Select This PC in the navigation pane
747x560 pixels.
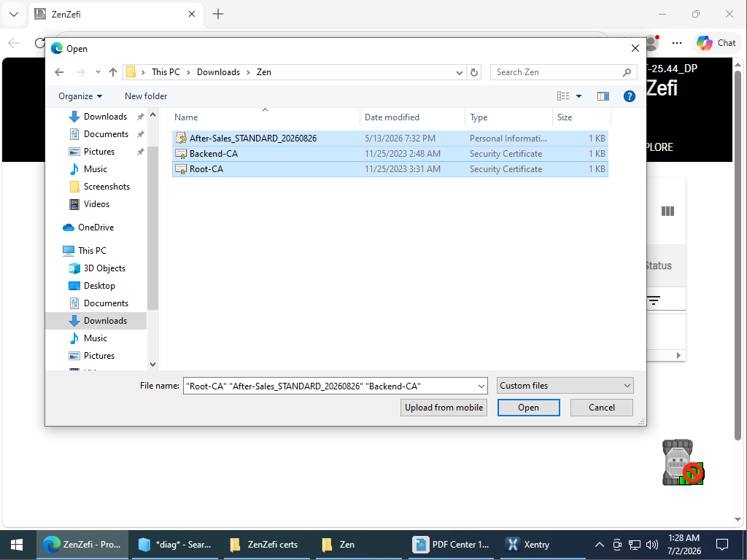click(x=92, y=251)
